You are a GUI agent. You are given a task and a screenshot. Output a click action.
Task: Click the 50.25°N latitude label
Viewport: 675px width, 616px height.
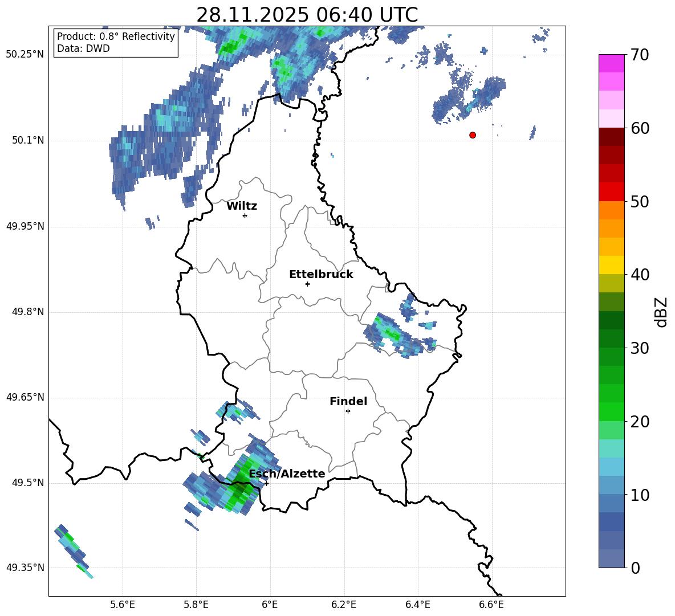pyautogui.click(x=25, y=55)
